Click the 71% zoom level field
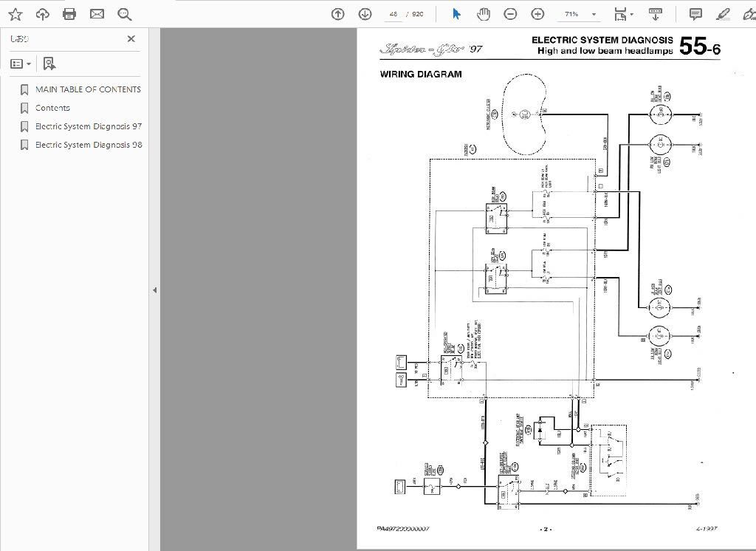Screen dimensions: 756x551 [x=572, y=15]
